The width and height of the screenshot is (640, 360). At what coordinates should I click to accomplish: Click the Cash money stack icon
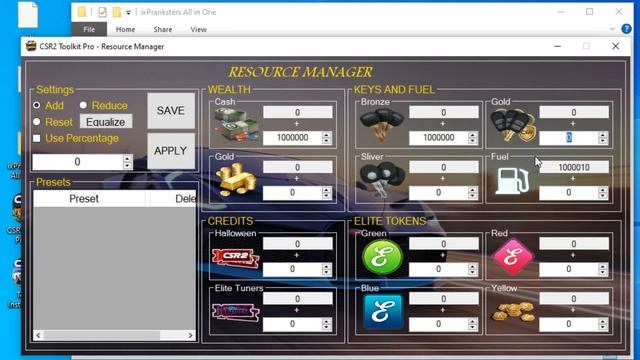[236, 126]
